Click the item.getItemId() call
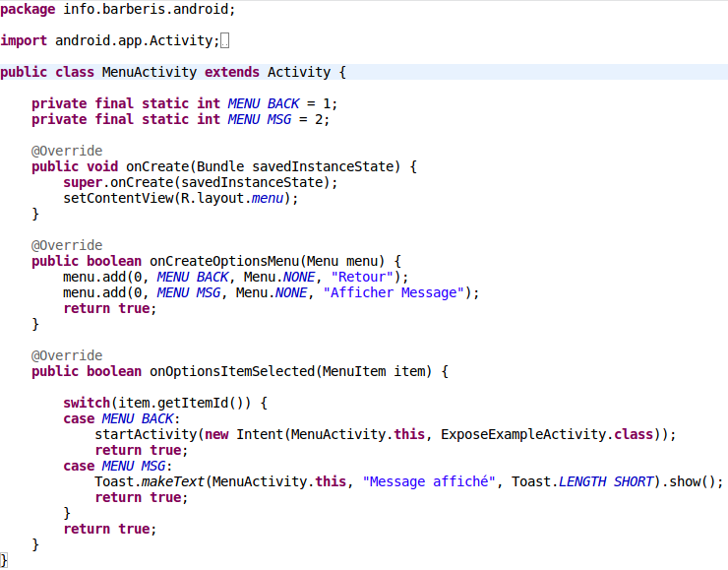This screenshot has width=728, height=570. click(x=188, y=403)
